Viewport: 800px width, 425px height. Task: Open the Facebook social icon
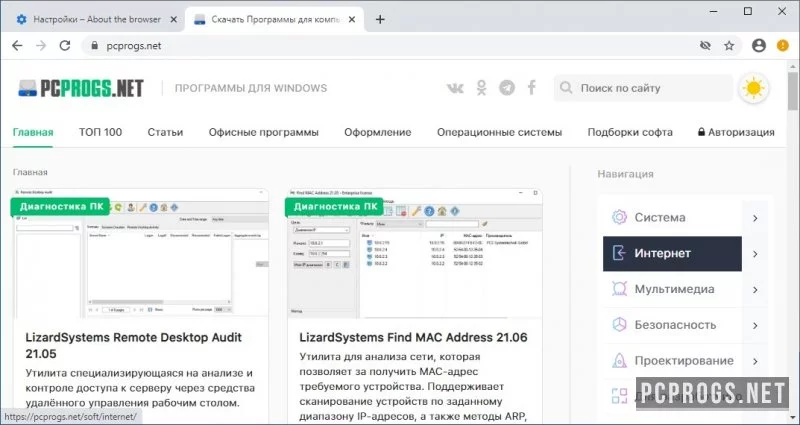point(532,88)
